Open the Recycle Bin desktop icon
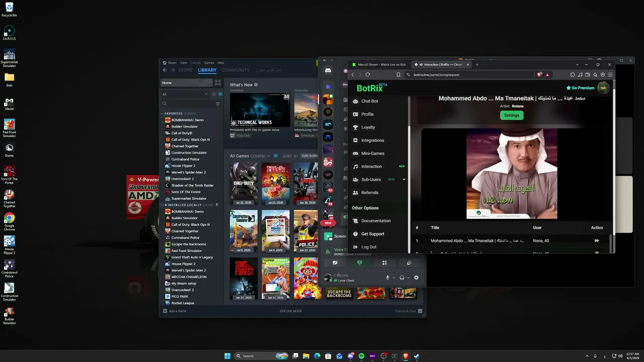 click(x=9, y=9)
